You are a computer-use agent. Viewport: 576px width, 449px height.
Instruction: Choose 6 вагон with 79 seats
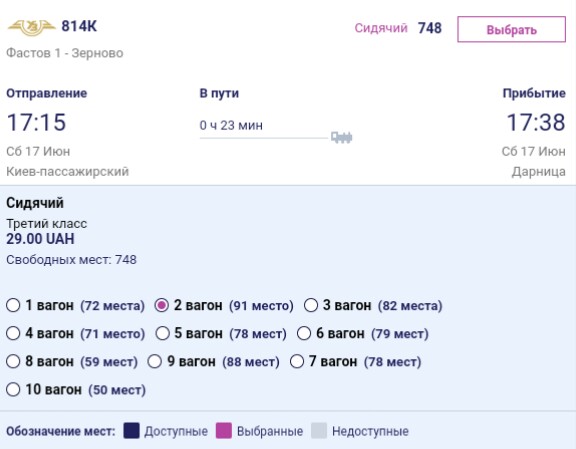point(304,333)
